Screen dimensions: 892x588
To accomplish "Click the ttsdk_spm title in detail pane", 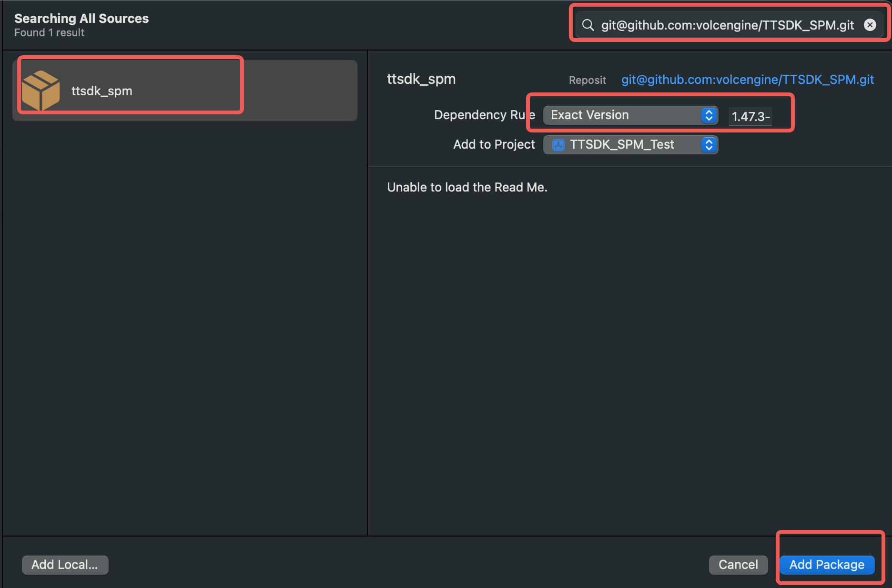I will [x=421, y=79].
